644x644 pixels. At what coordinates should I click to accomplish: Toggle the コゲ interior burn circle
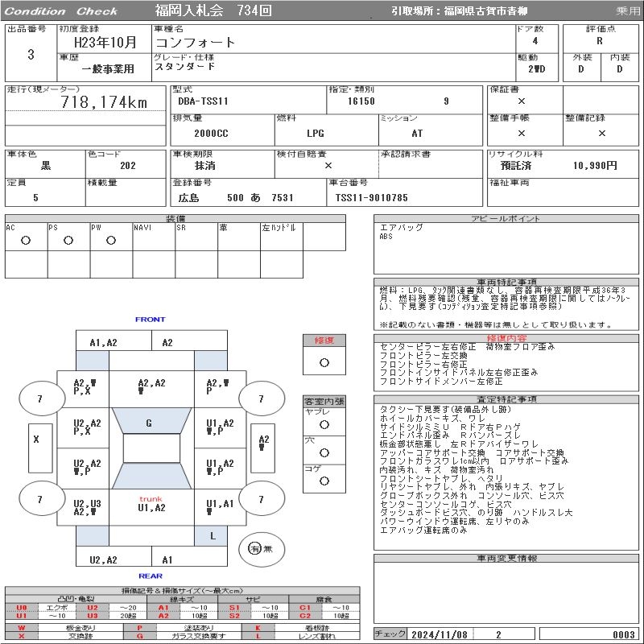(324, 481)
